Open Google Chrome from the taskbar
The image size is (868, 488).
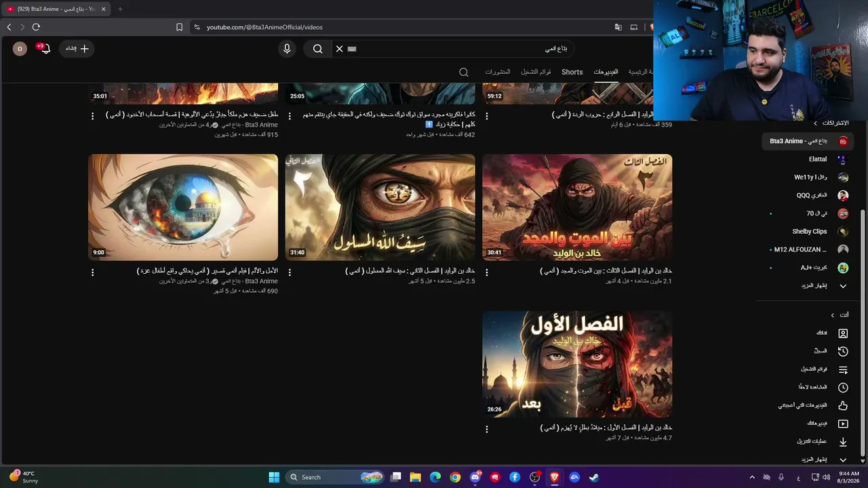point(455,477)
